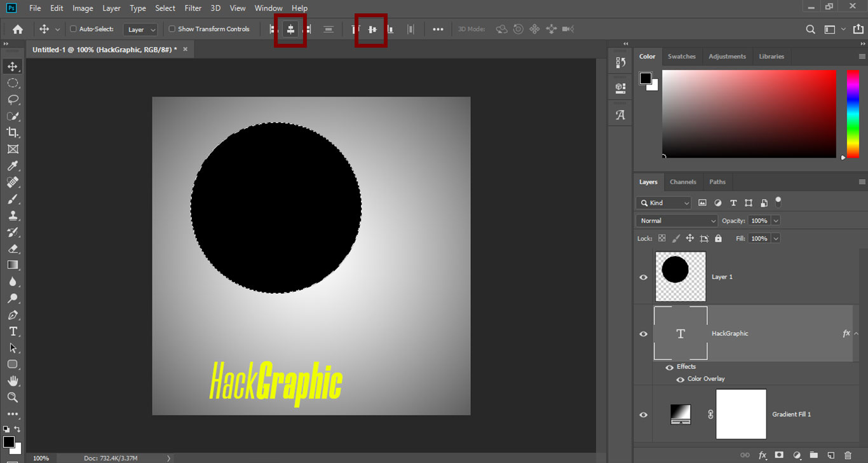Viewport: 868px width, 463px height.
Task: Toggle visibility of layer Effects
Action: pos(669,367)
